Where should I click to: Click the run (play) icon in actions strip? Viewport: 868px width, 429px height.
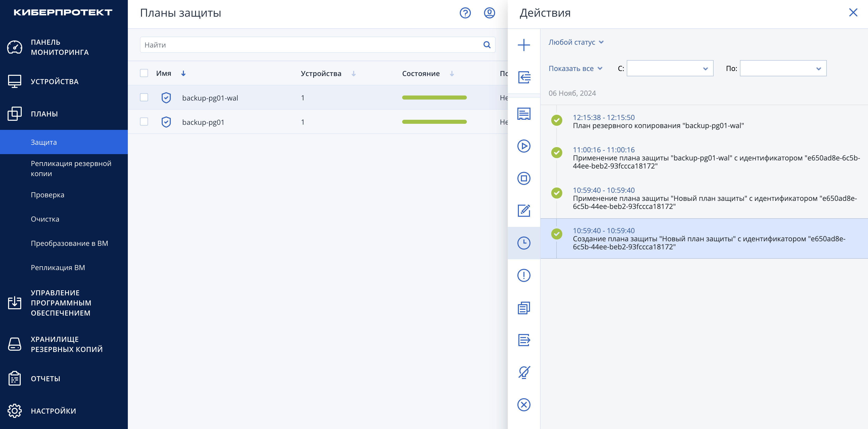(524, 146)
